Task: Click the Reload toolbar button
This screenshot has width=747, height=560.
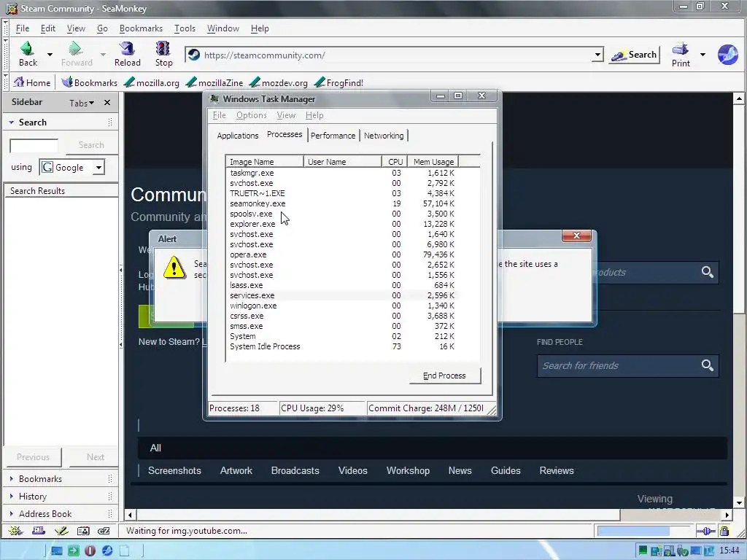Action: coord(127,54)
